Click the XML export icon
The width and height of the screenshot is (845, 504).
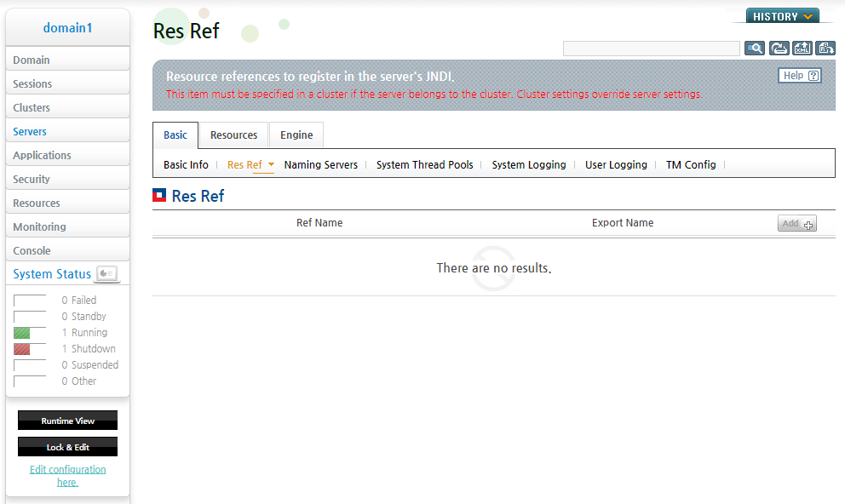click(802, 49)
